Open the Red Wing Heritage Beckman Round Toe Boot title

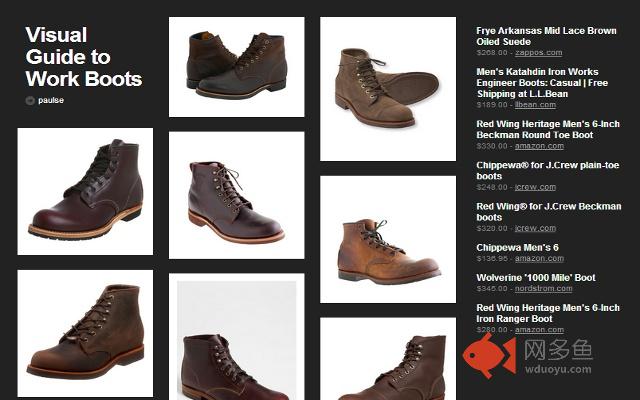(x=548, y=129)
